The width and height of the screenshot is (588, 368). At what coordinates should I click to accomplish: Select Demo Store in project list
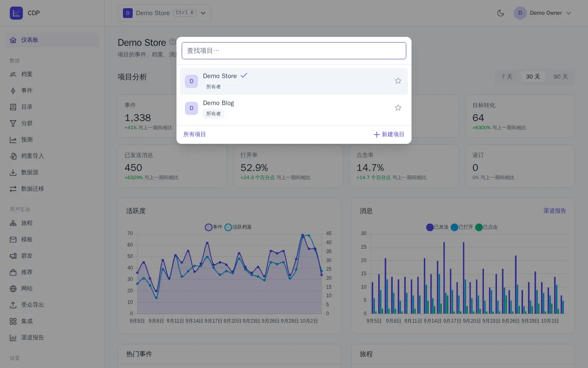tap(294, 81)
